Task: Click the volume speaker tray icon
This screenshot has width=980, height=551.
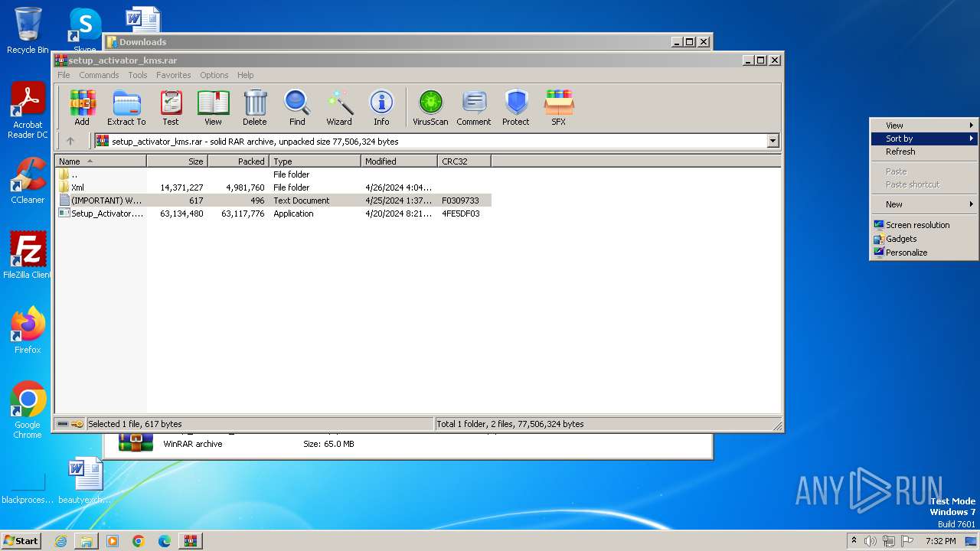Action: point(871,541)
